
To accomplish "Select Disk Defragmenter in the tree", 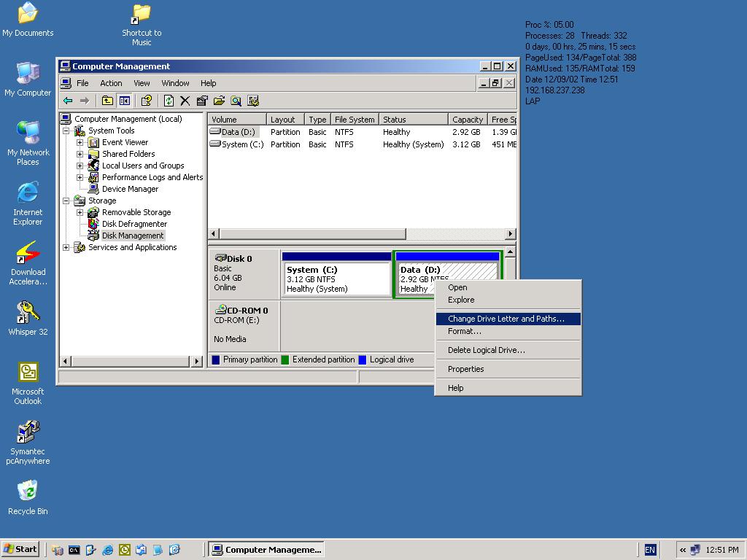I will pyautogui.click(x=134, y=224).
